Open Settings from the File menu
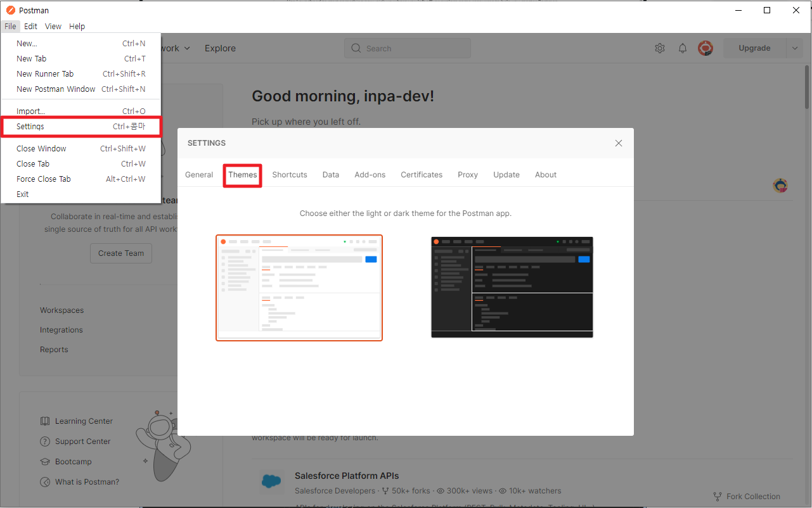812x508 pixels. [x=81, y=127]
